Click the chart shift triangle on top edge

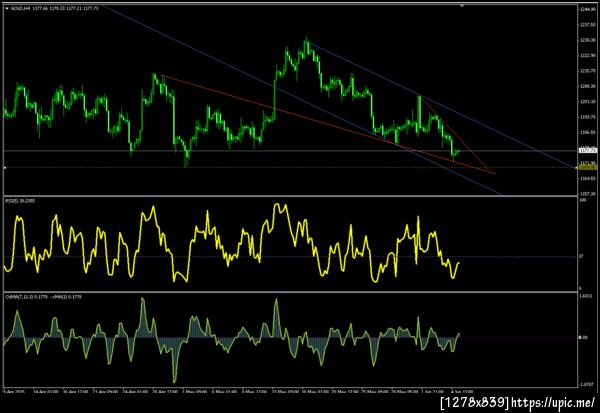(x=462, y=6)
